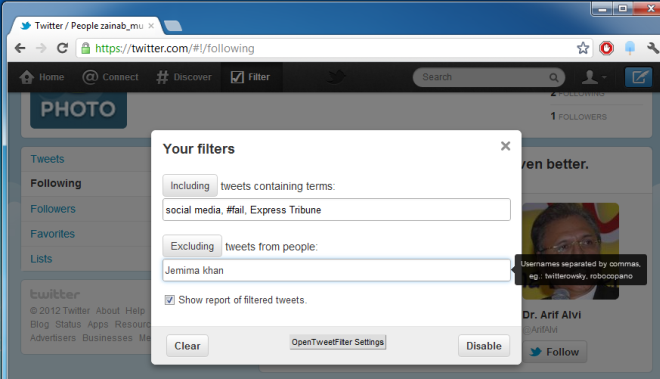Viewport: 660px width, 379px height.
Task: Select Following in the sidebar
Action: click(56, 183)
